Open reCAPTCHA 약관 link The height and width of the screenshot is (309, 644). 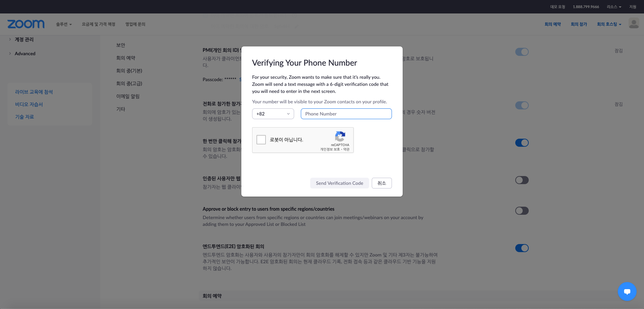coord(347,149)
